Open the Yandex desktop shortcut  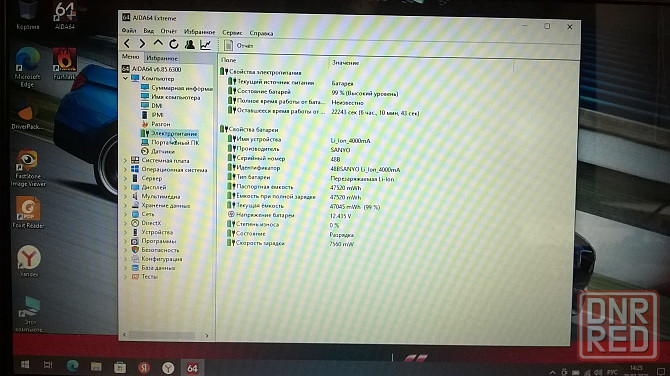[29, 261]
